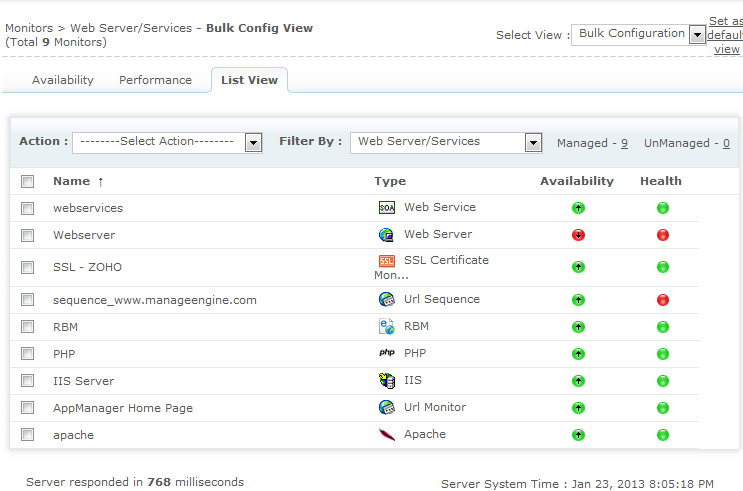The height and width of the screenshot is (491, 743).
Task: Click the Managed count 9 link
Action: [624, 143]
